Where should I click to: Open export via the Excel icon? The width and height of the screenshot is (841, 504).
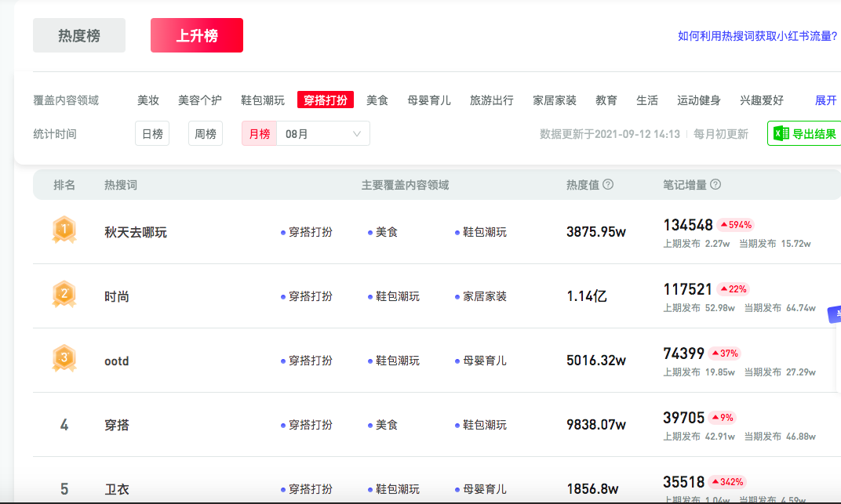tap(779, 133)
